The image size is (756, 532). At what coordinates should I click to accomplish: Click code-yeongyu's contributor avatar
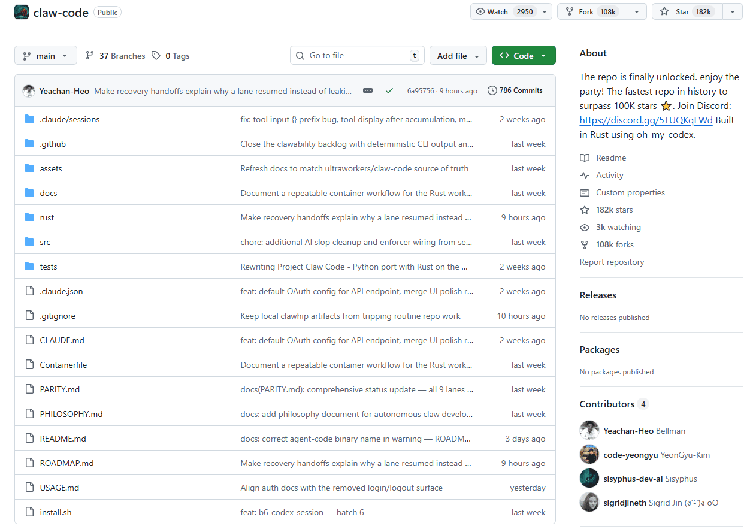(x=589, y=454)
